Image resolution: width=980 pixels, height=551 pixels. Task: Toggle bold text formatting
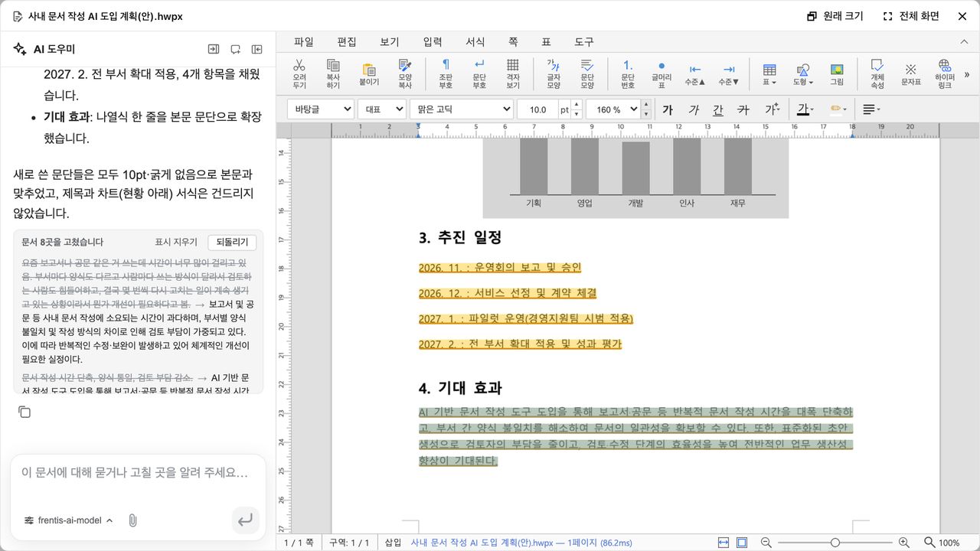(668, 109)
